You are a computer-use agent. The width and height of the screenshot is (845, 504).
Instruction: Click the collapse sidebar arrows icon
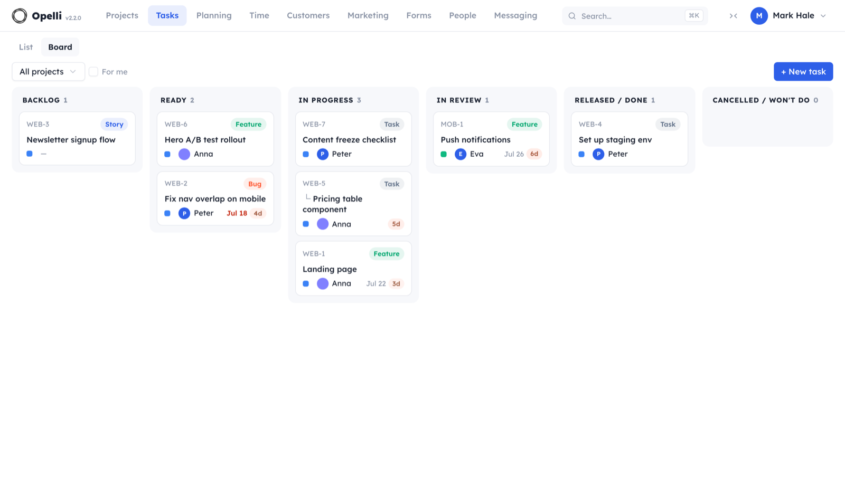coord(734,16)
